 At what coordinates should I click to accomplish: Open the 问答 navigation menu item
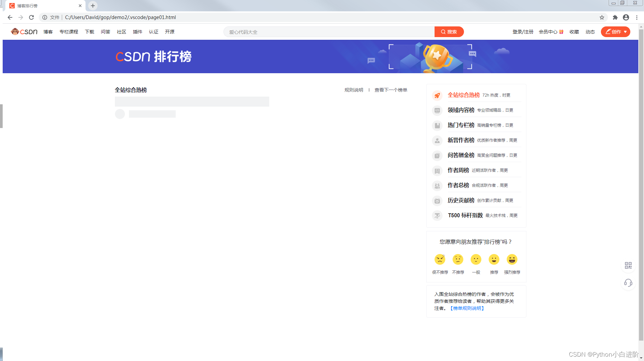click(106, 32)
